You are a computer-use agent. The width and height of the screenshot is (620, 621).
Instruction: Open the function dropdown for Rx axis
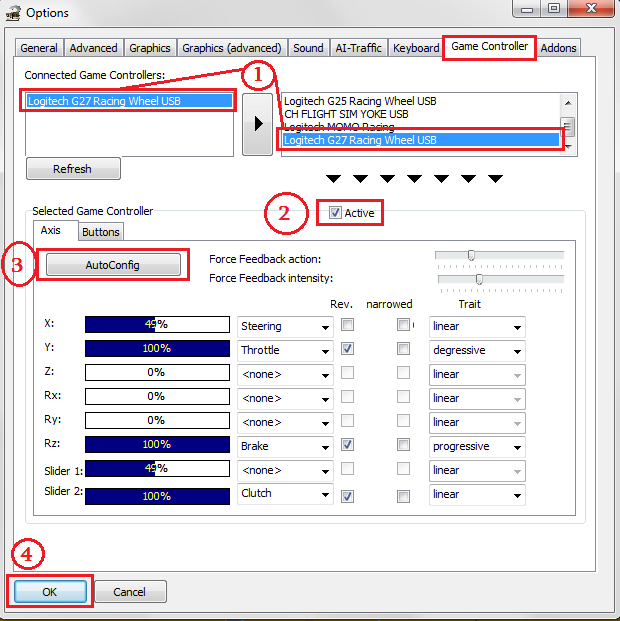tap(285, 398)
